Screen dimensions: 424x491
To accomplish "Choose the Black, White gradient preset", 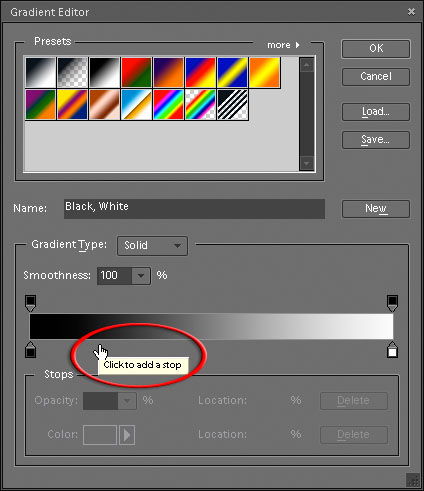I will [104, 73].
